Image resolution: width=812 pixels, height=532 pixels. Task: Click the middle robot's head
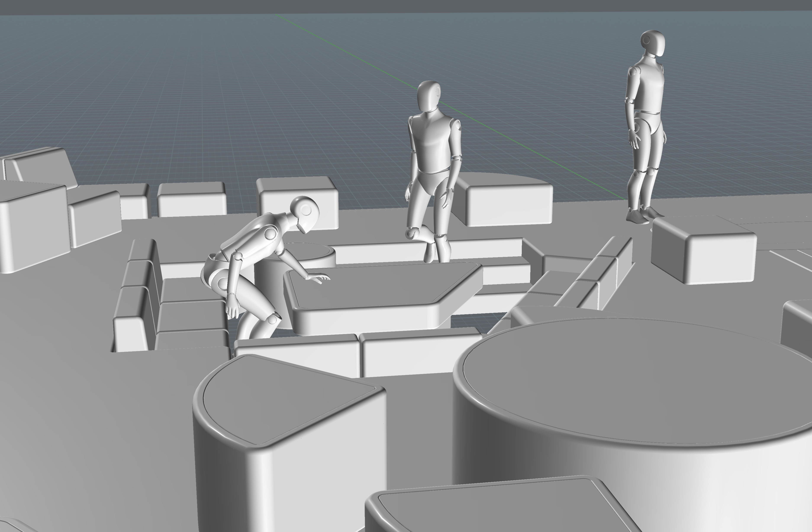429,96
